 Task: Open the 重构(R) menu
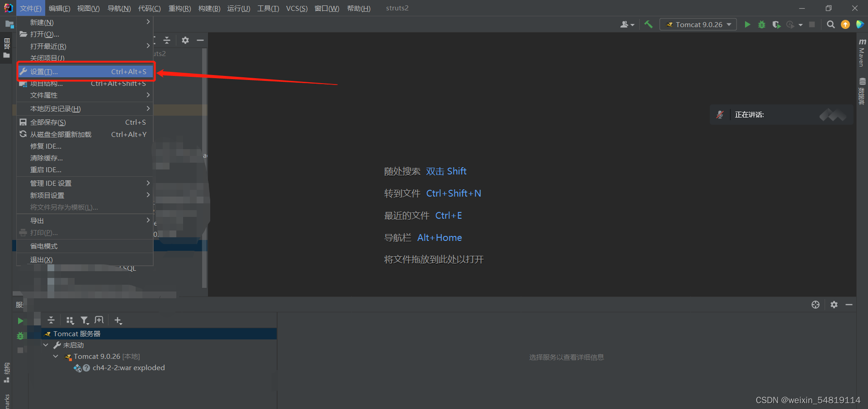coord(179,8)
